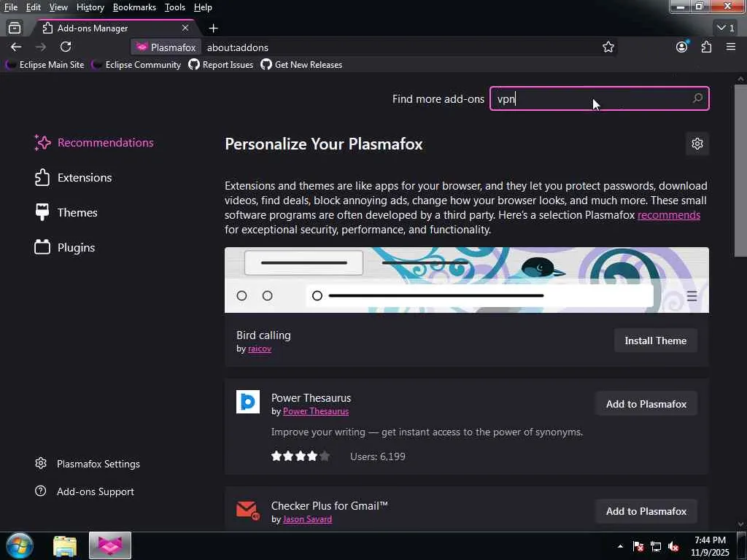Open the View menu
This screenshot has height=560, width=747.
58,7
